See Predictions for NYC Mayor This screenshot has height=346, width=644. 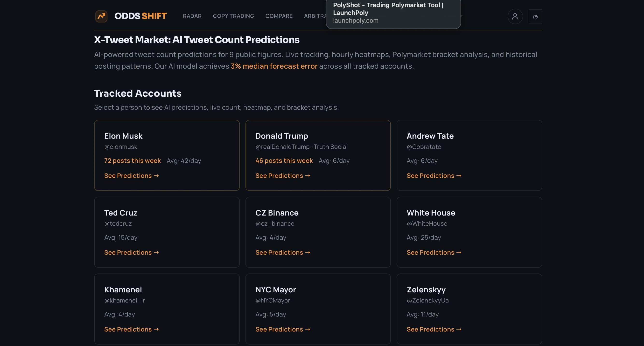click(x=283, y=329)
